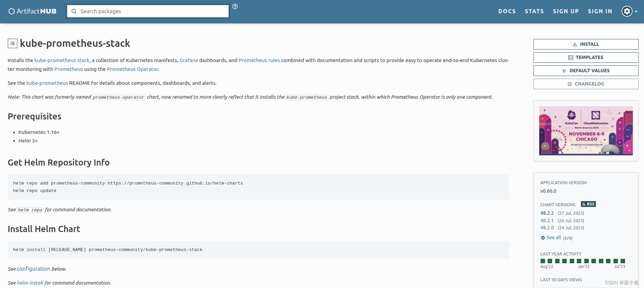This screenshot has width=644, height=288.
Task: Open the table of contents icon
Action: point(13,43)
